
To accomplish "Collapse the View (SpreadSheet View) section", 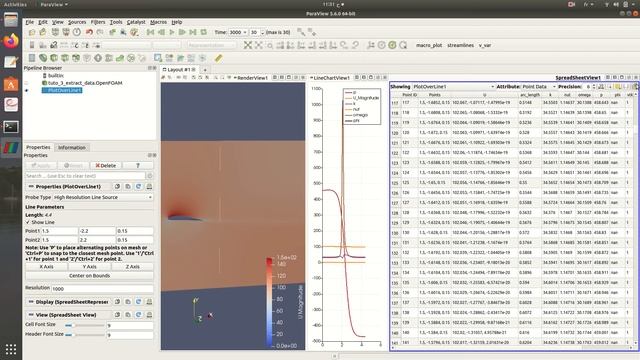I will coord(31,315).
